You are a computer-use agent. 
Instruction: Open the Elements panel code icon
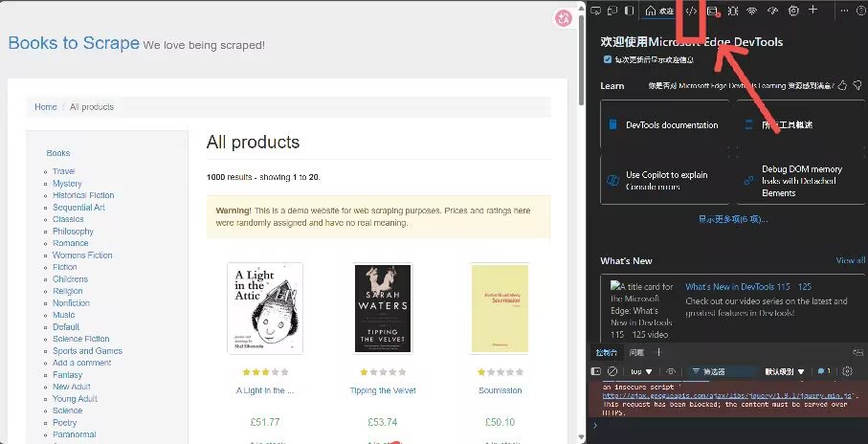(x=691, y=11)
